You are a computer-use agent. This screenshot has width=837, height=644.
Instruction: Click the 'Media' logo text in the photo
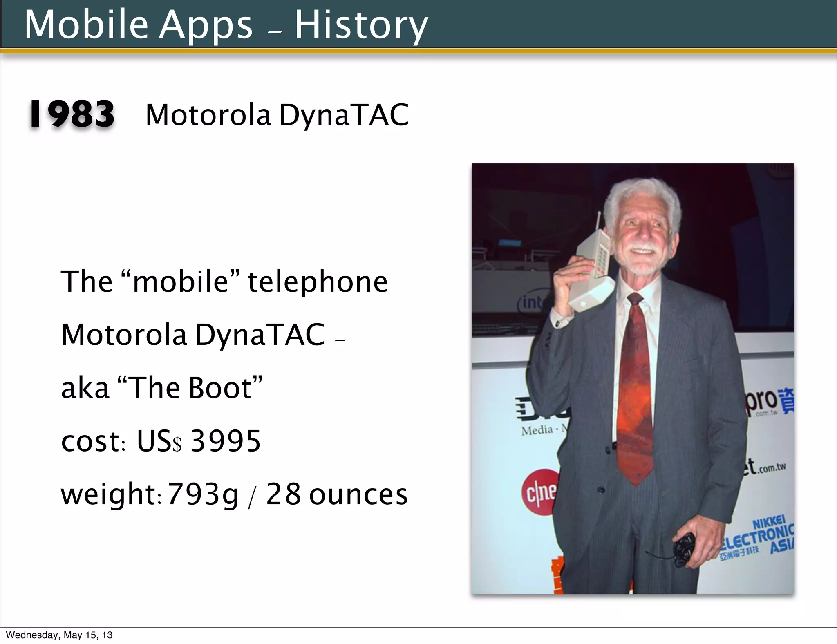pyautogui.click(x=537, y=430)
